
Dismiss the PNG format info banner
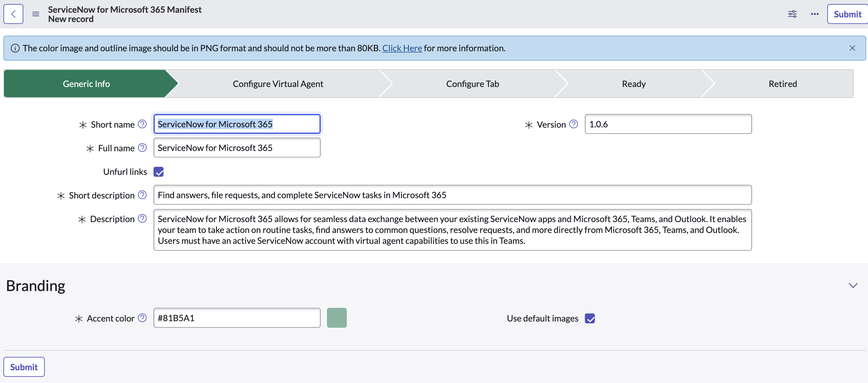tap(852, 48)
